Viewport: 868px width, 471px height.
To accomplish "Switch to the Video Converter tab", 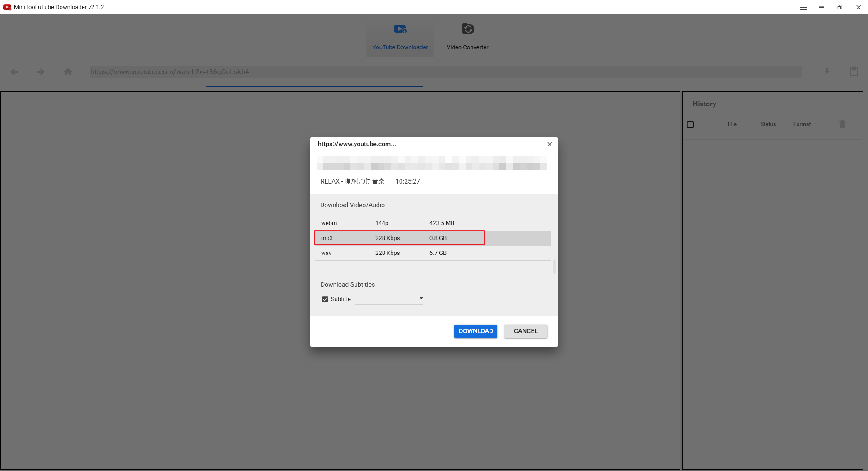I will click(x=467, y=36).
